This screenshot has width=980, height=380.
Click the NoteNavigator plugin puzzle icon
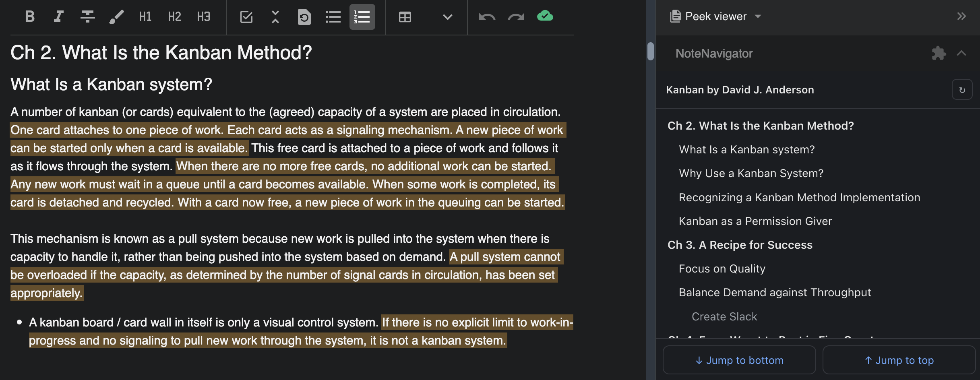939,53
